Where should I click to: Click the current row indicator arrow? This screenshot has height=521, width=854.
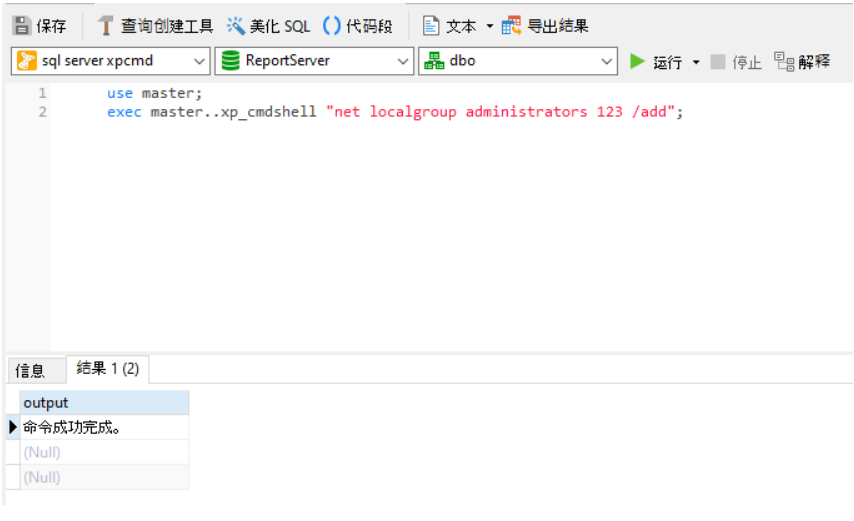13,427
